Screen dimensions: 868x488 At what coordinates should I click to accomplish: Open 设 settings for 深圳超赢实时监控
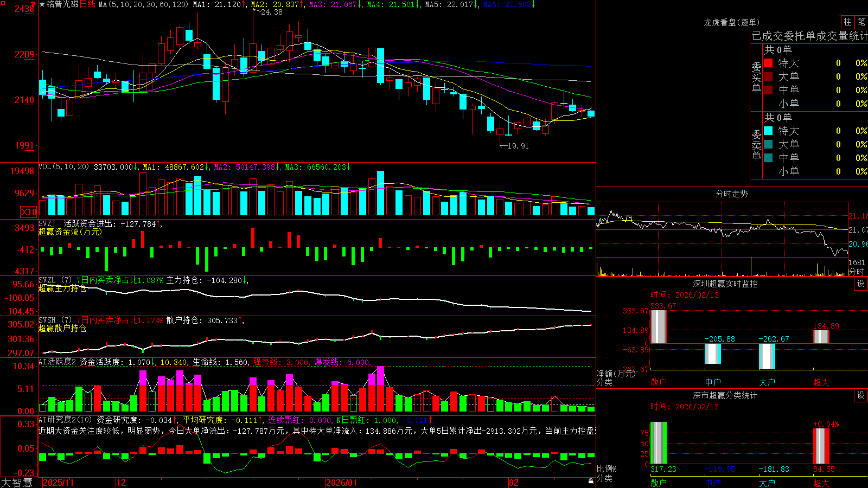[x=861, y=284]
